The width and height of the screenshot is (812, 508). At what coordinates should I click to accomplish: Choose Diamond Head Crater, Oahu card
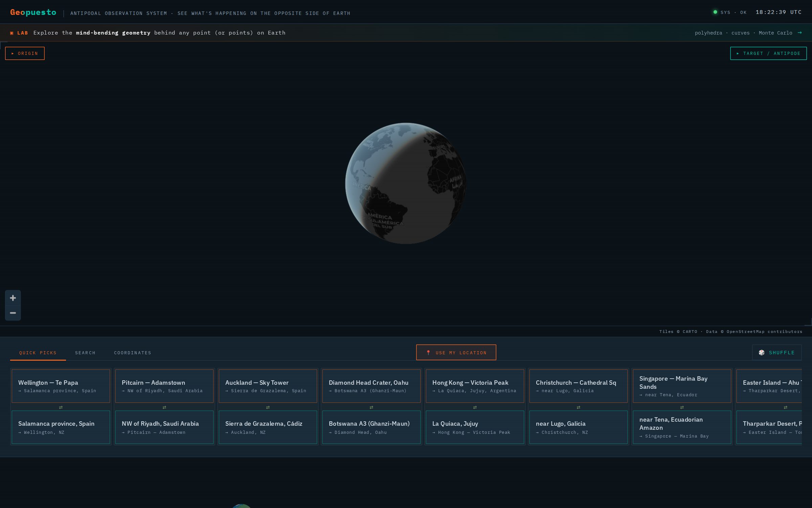point(371,386)
